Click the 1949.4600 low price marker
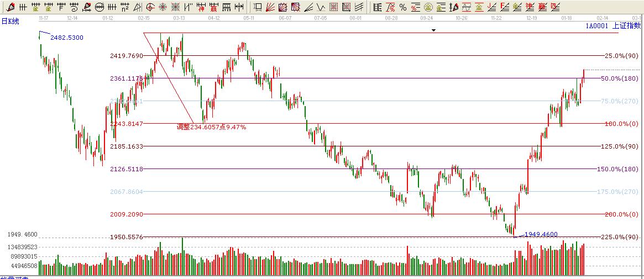The image size is (644, 279). pyautogui.click(x=541, y=234)
